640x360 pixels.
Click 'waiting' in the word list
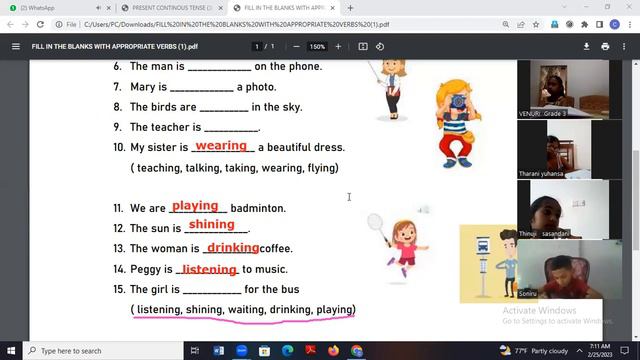(x=245, y=310)
